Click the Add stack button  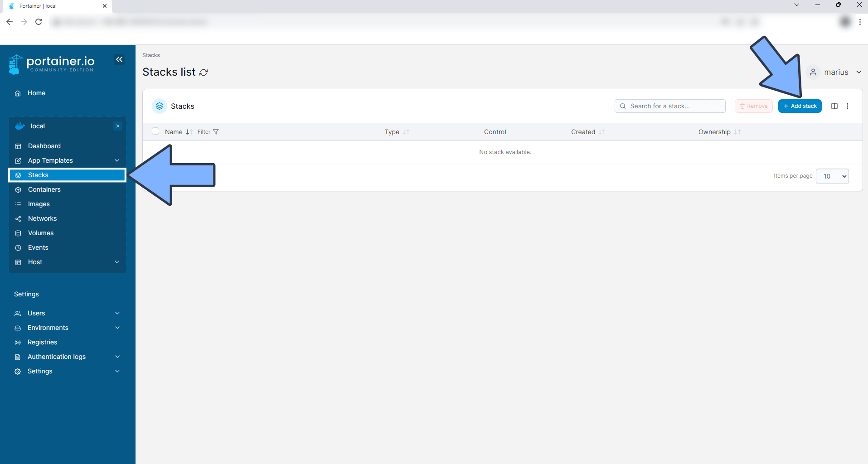tap(800, 106)
